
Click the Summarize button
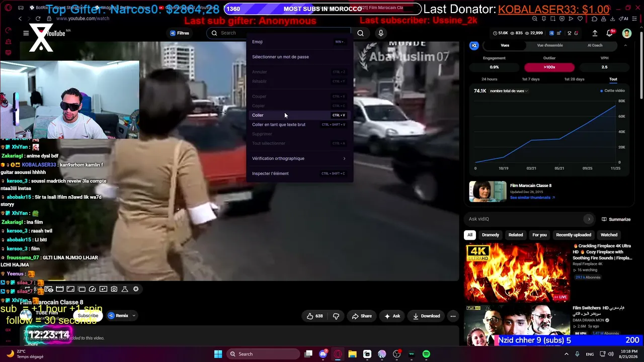(616, 219)
